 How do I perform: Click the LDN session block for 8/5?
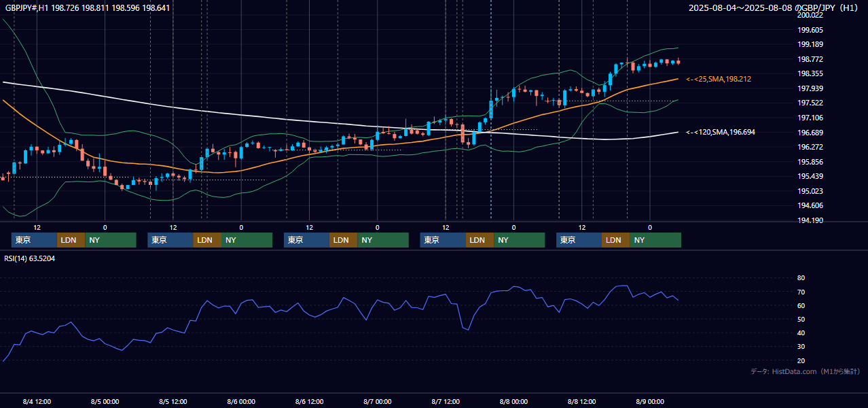pos(207,240)
